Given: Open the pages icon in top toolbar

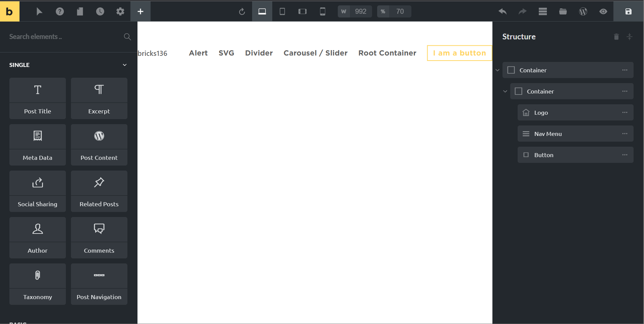Looking at the screenshot, I should coord(80,11).
